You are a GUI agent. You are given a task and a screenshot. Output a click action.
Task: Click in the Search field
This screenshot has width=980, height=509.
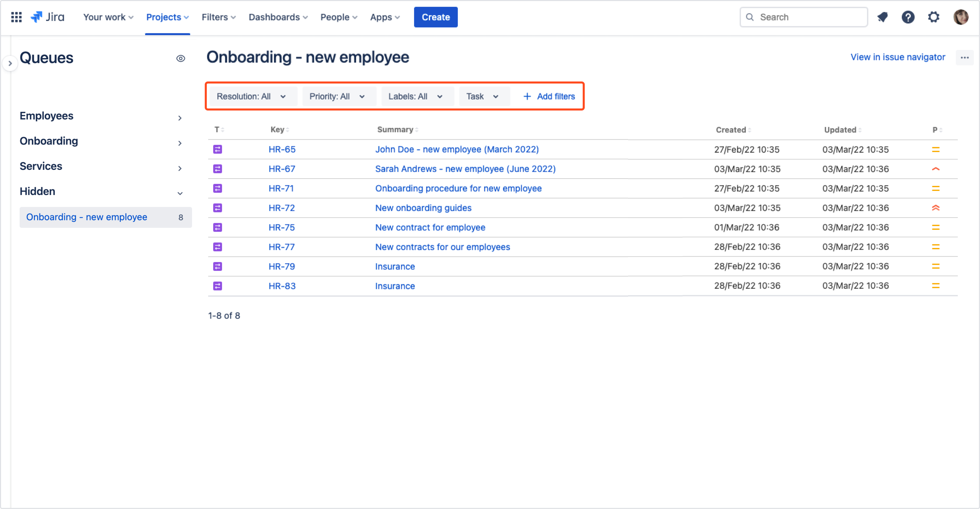click(x=804, y=17)
